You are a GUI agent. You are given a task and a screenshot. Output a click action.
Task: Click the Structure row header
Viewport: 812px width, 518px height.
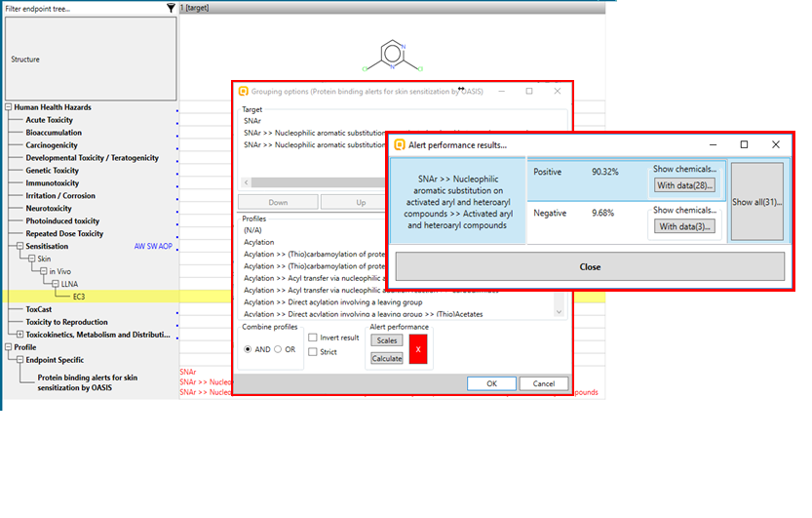91,59
